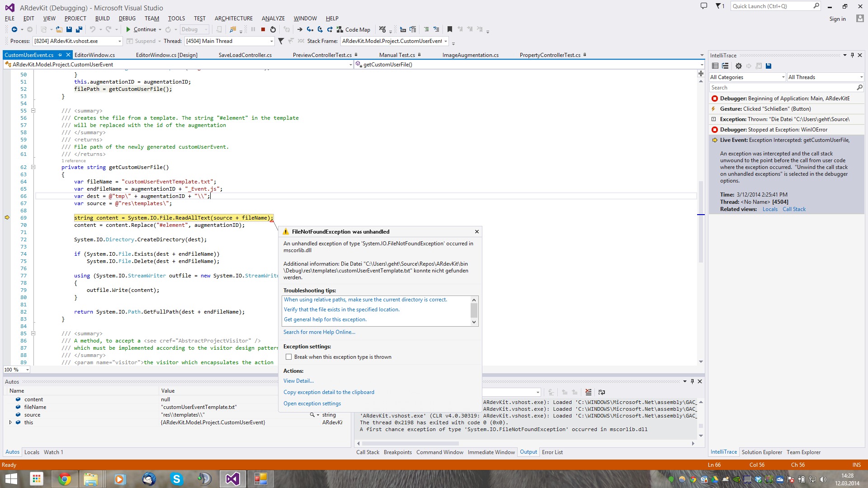Open the feedback speech bubble icon
The width and height of the screenshot is (868, 488).
[704, 6]
